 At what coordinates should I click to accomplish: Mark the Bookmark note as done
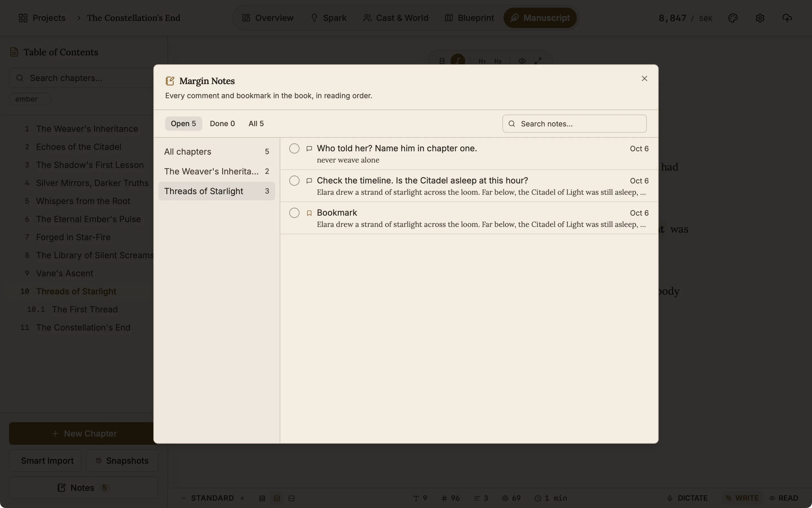coord(294,213)
